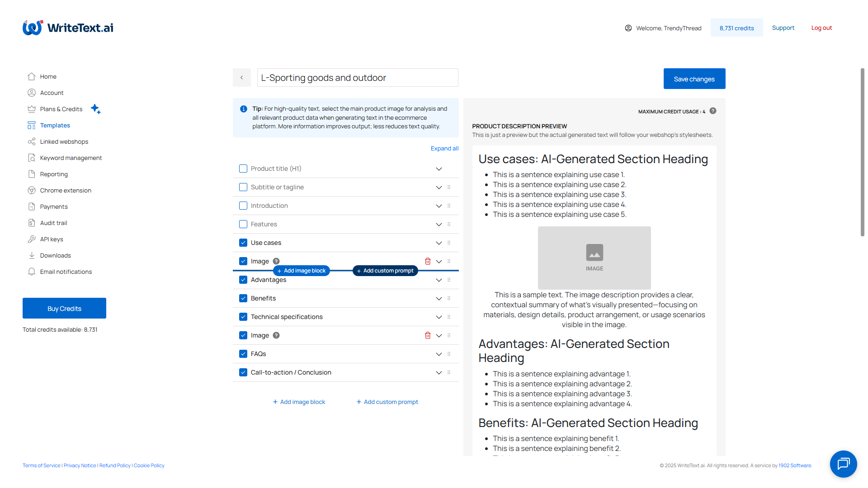Open the chat support bubble bottom right
Viewport: 868px width, 488px height.
(x=843, y=464)
